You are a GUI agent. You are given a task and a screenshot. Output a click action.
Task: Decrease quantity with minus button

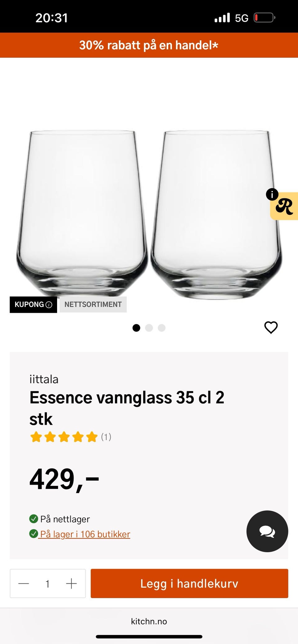point(24,584)
